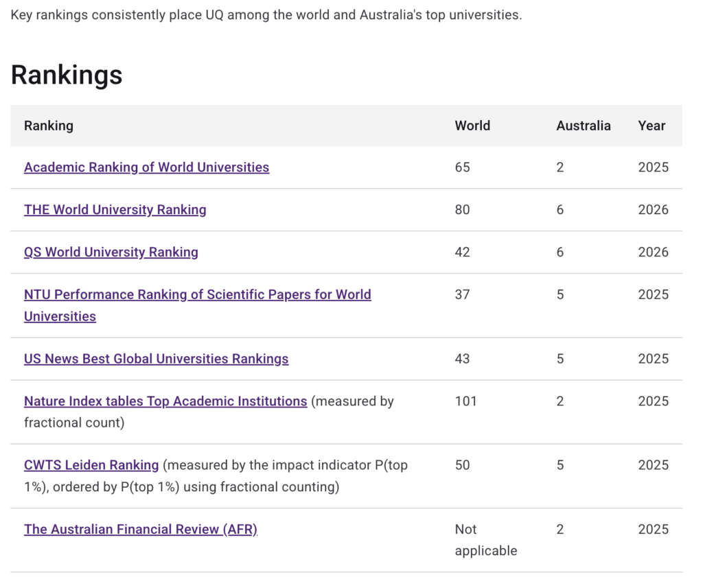703x588 pixels.
Task: Open Nature Index tables Top Academic Institutions
Action: (165, 401)
